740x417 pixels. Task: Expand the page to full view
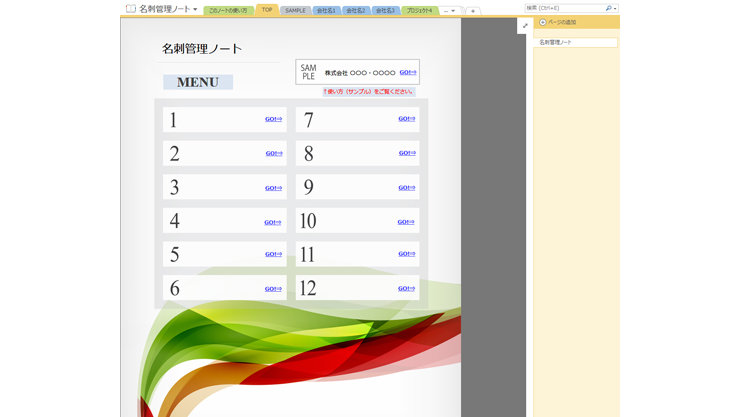coord(525,26)
